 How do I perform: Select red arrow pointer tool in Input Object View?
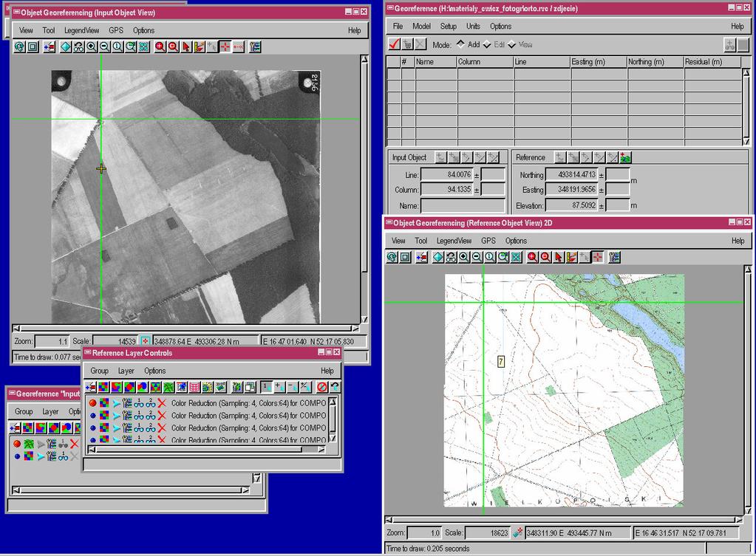click(186, 47)
